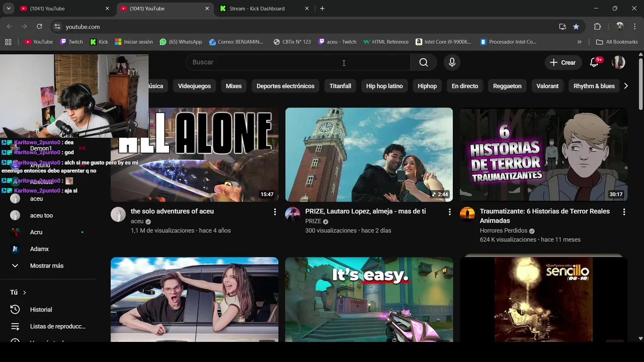Open the All Bookmarks folder
Image resolution: width=644 pixels, height=362 pixels.
[617, 42]
